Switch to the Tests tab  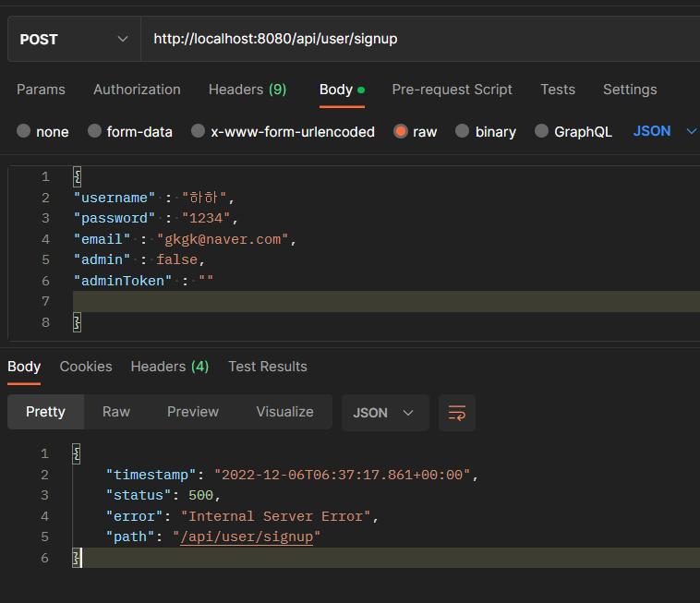[558, 90]
